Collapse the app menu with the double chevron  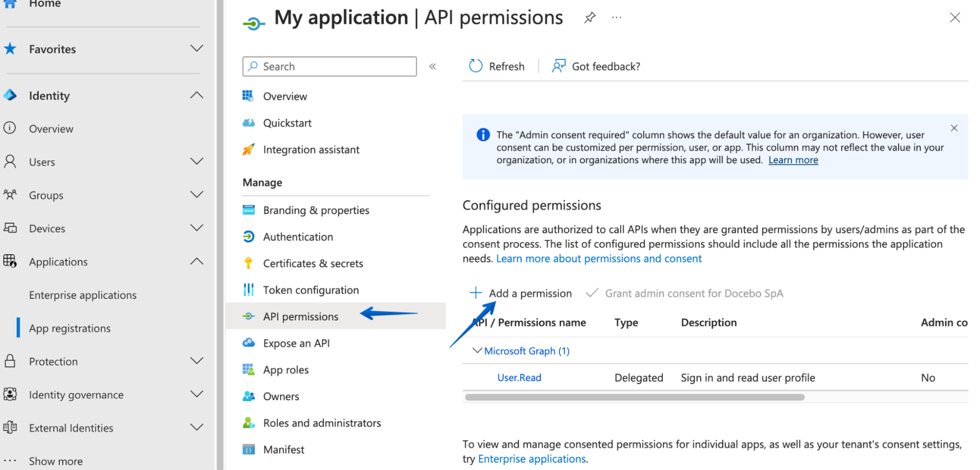click(432, 66)
